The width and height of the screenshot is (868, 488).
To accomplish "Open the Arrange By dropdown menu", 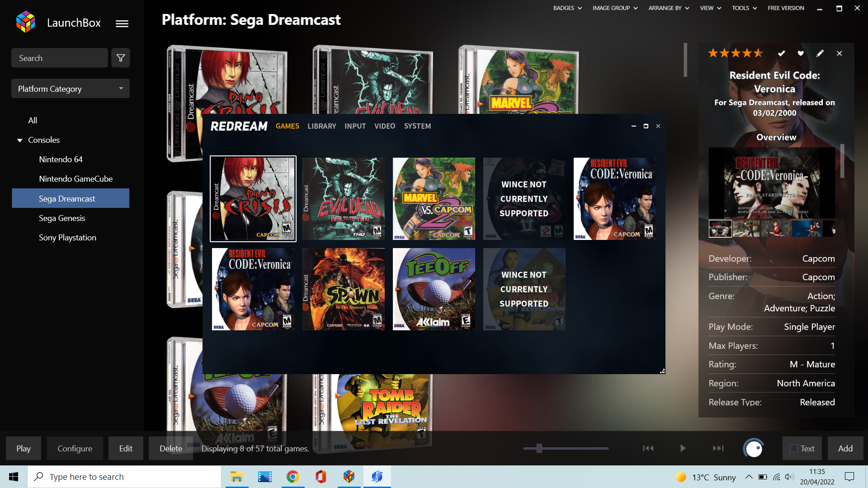I will coord(669,8).
